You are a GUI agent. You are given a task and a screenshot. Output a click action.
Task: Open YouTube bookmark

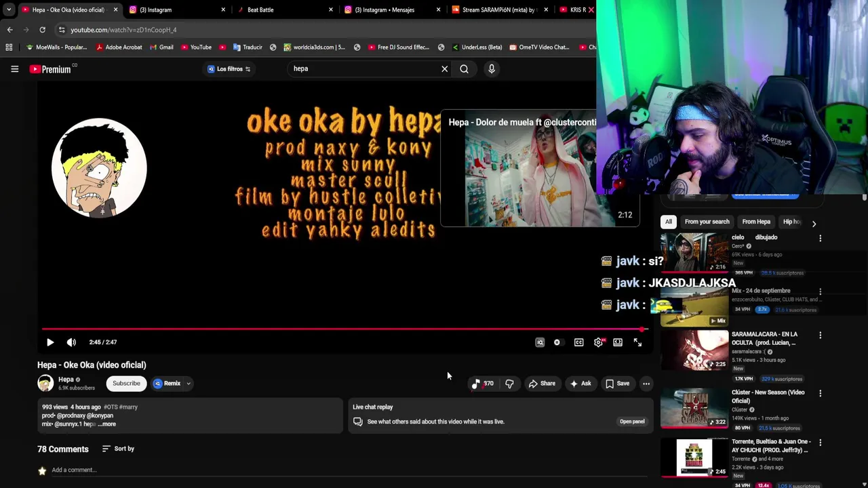tap(196, 47)
